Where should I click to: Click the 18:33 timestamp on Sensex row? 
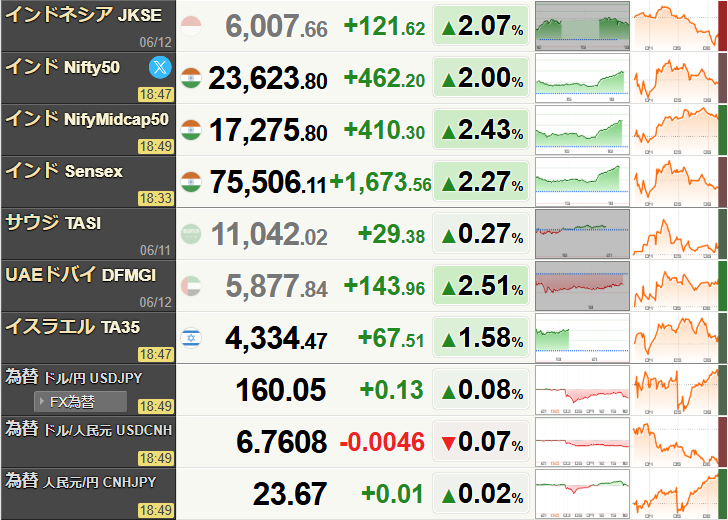(x=156, y=198)
